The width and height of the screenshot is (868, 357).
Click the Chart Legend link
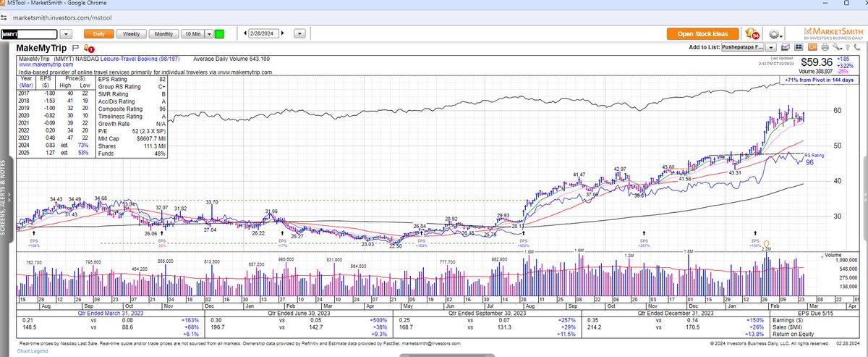click(x=33, y=351)
